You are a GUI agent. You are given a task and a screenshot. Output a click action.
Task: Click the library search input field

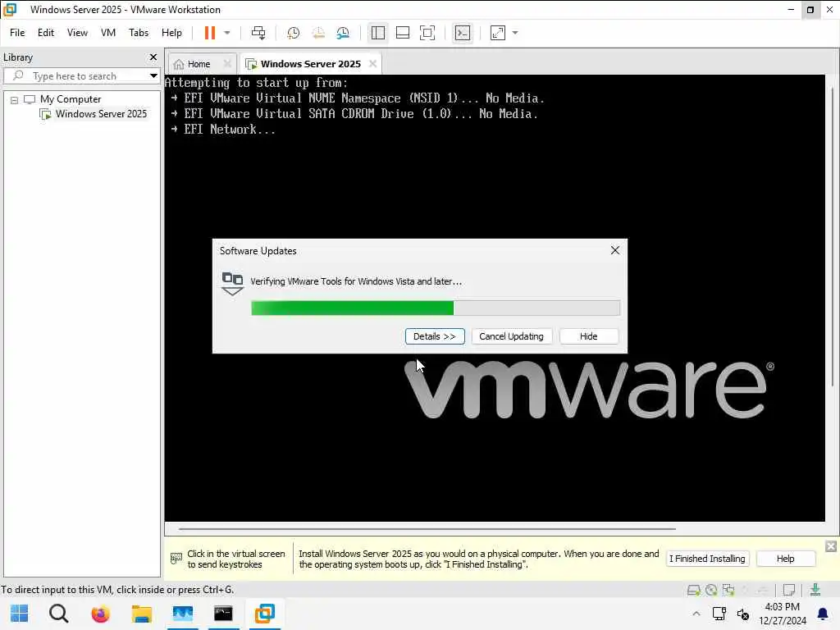pyautogui.click(x=80, y=76)
